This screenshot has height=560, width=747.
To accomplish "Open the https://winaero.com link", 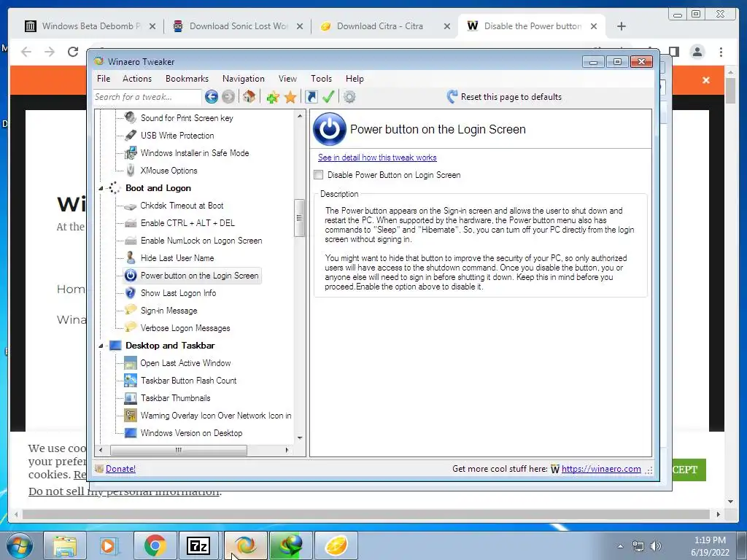I will (x=601, y=469).
